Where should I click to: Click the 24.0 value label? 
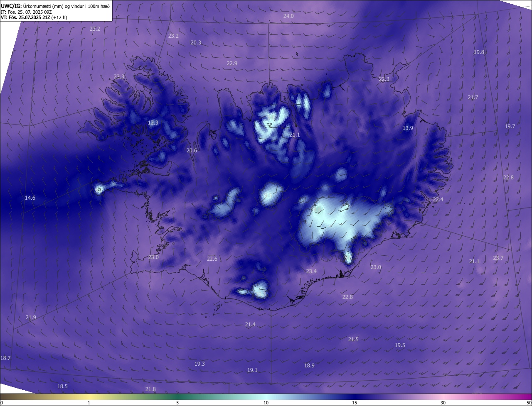(288, 16)
